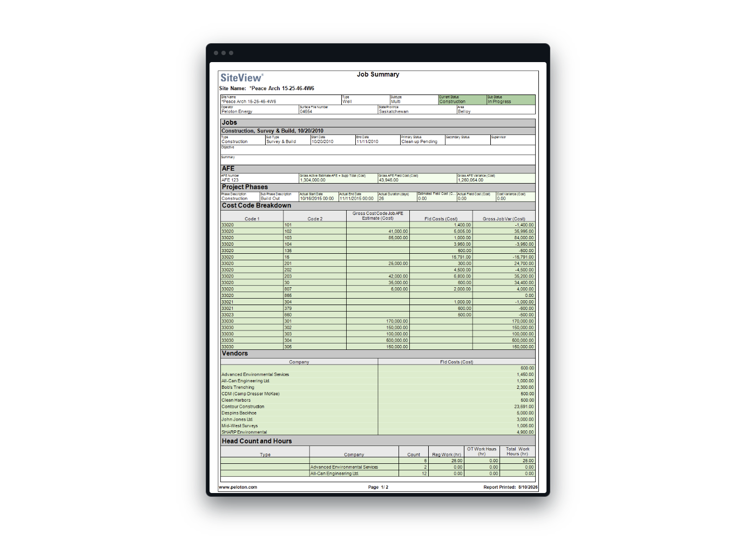Select the Code 1 value "33023"
Screen dimensions: 756x540
[228, 315]
